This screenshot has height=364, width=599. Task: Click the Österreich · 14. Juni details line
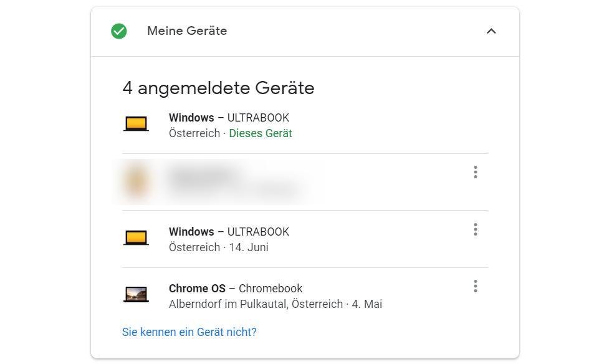[218, 247]
